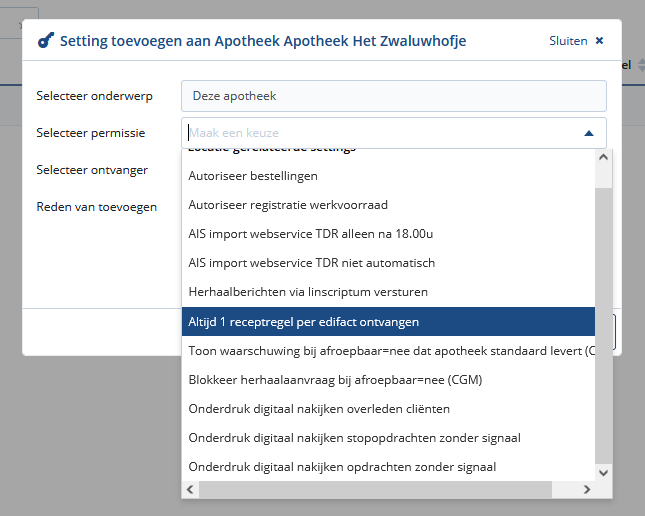
Task: Click the Sluiten link
Action: point(568,41)
